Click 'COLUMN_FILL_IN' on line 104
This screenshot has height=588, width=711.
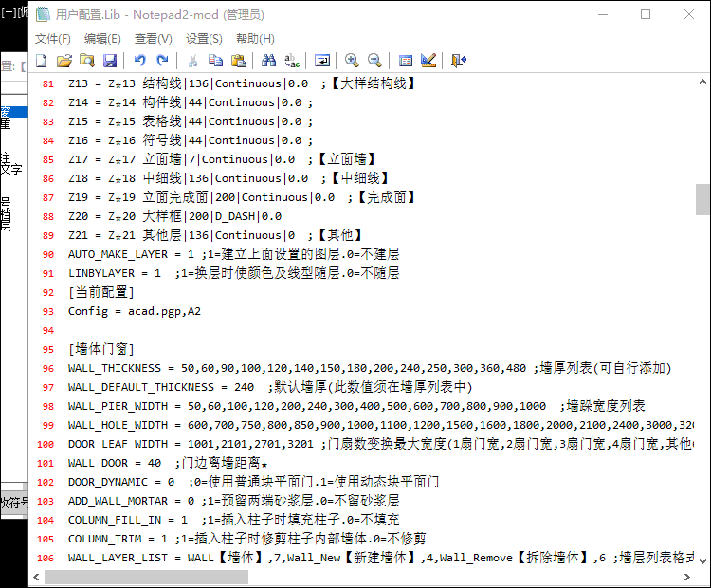click(x=115, y=520)
